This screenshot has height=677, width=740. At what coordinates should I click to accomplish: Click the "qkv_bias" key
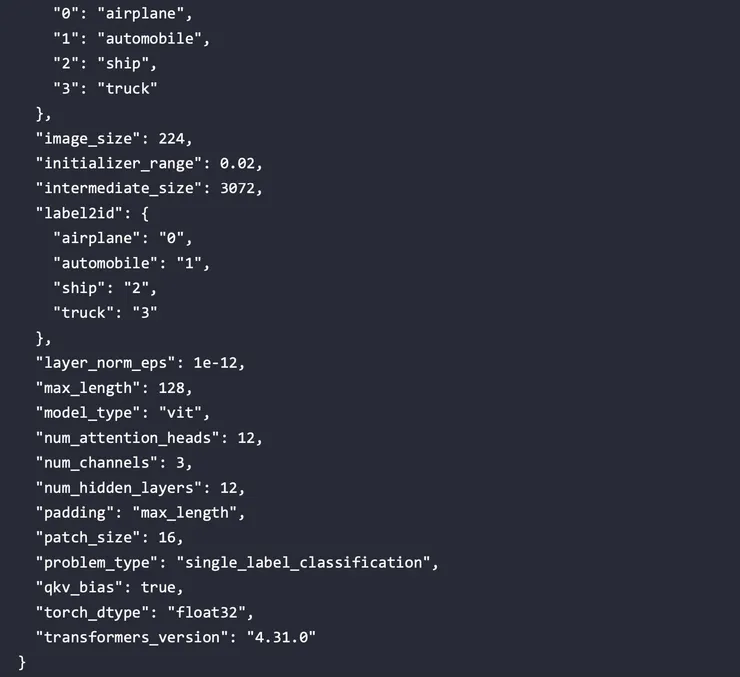coord(77,587)
